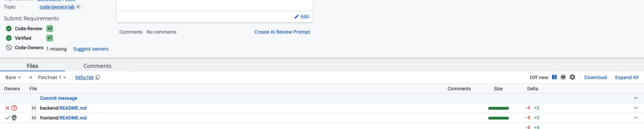Click question-mark owner icon for backend/README.md
The width and height of the screenshot is (644, 129).
click(14, 108)
